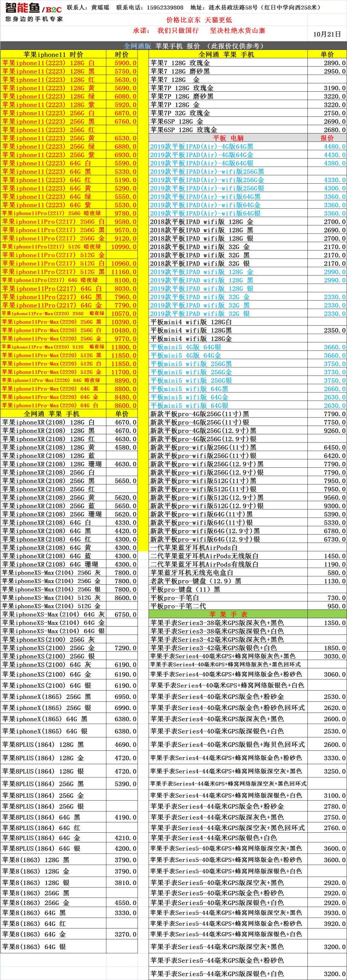The width and height of the screenshot is (347, 980).
Task: Select price 4580.0 for iphoneXR 128G 黄
Action: (x=122, y=447)
